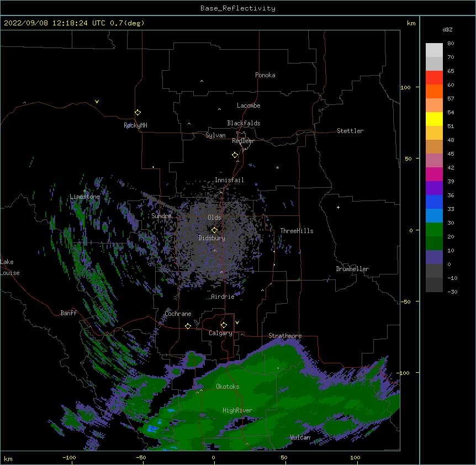Select the HighRiver label
Image resolution: width=476 pixels, height=465 pixels.
[x=237, y=410]
